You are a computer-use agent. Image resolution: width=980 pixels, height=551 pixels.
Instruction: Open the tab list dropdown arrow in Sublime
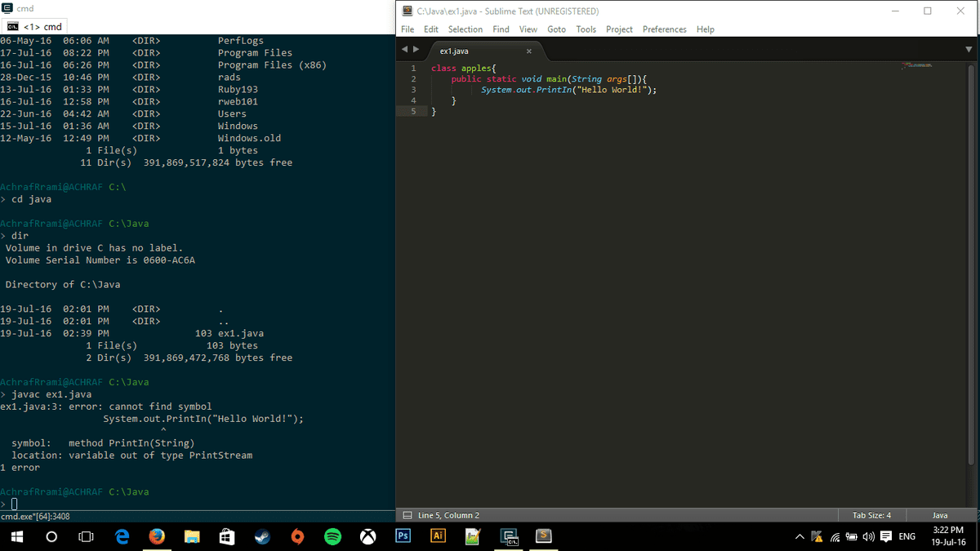(x=969, y=50)
